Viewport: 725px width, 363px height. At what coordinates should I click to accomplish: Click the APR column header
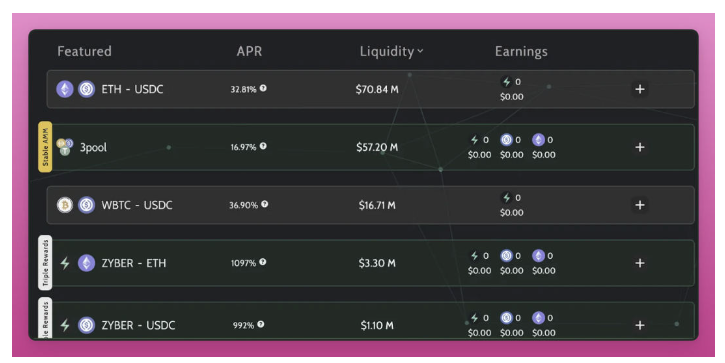coord(249,51)
